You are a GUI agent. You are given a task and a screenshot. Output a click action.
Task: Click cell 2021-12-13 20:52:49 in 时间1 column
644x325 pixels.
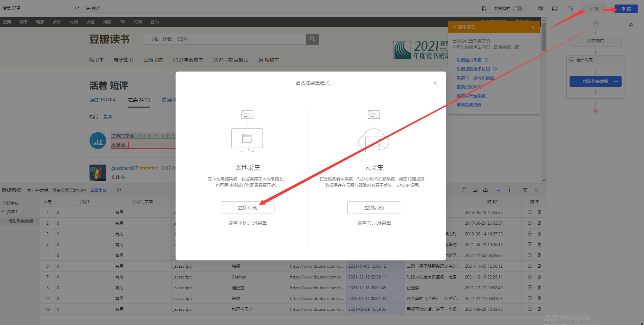(x=492, y=287)
